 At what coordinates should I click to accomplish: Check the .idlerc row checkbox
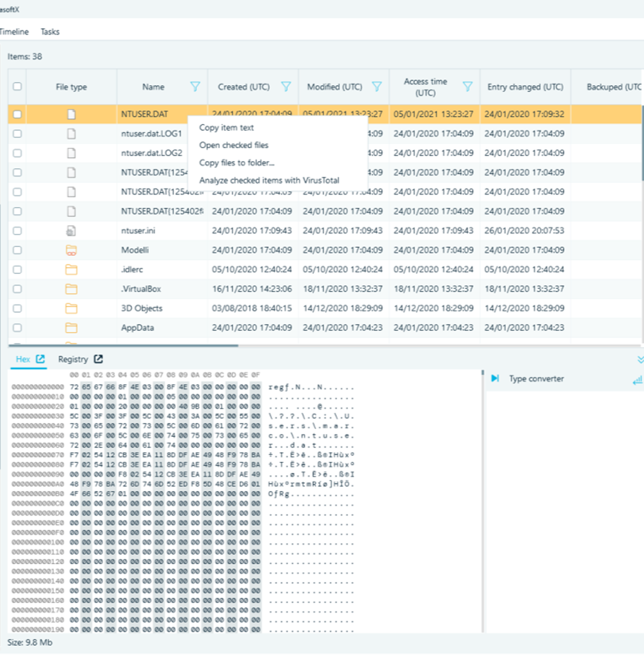pyautogui.click(x=18, y=269)
